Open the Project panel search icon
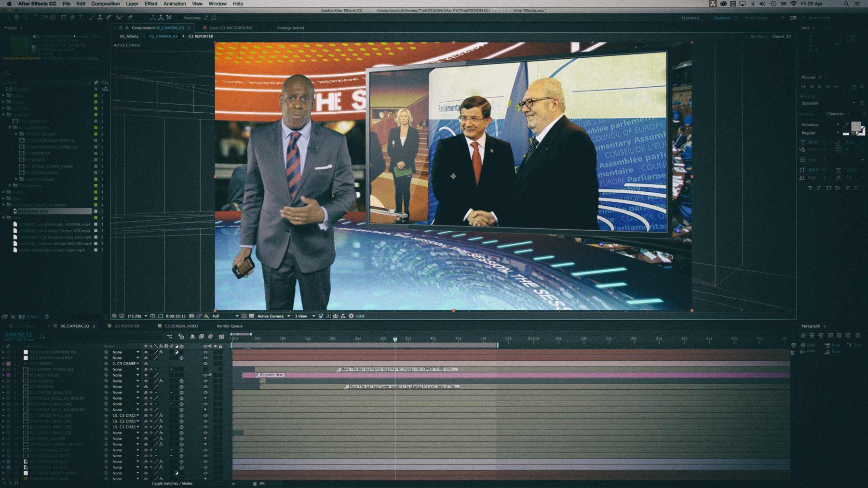 (7, 73)
